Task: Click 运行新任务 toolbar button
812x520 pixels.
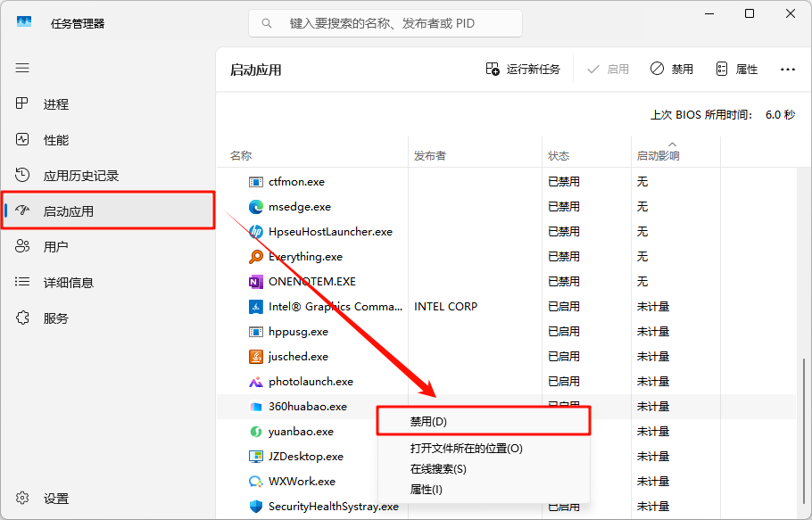Action: tap(523, 69)
